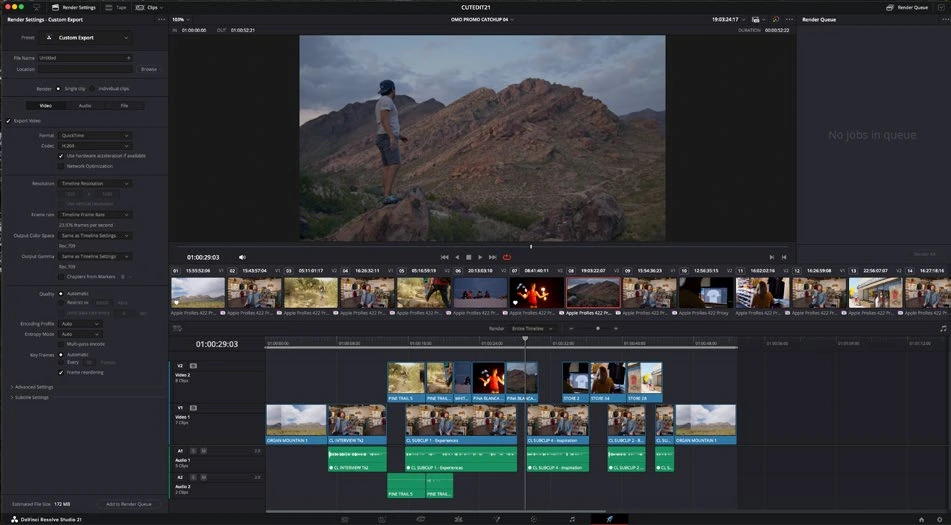Screen dimensions: 951x525
Task: Click mark in point icon
Action: 771,257
